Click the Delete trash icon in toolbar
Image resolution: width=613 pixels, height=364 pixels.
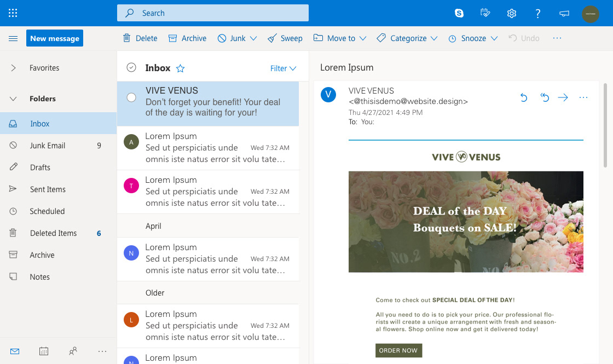click(x=126, y=38)
